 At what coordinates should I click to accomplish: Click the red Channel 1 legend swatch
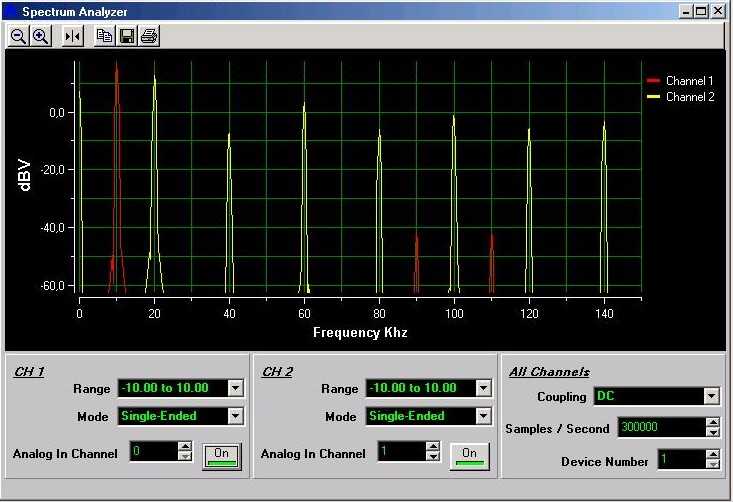[x=653, y=81]
